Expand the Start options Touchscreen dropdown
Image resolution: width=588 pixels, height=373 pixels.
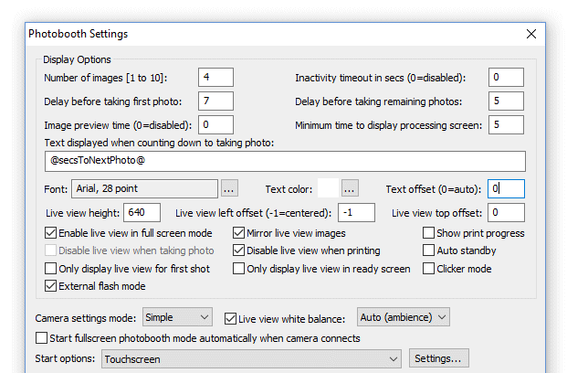pos(251,358)
